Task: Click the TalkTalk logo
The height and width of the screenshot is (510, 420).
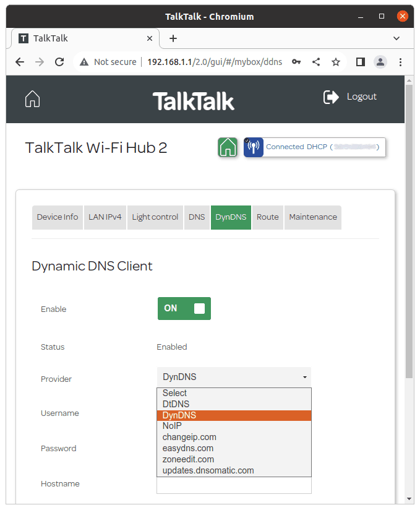Action: [194, 101]
